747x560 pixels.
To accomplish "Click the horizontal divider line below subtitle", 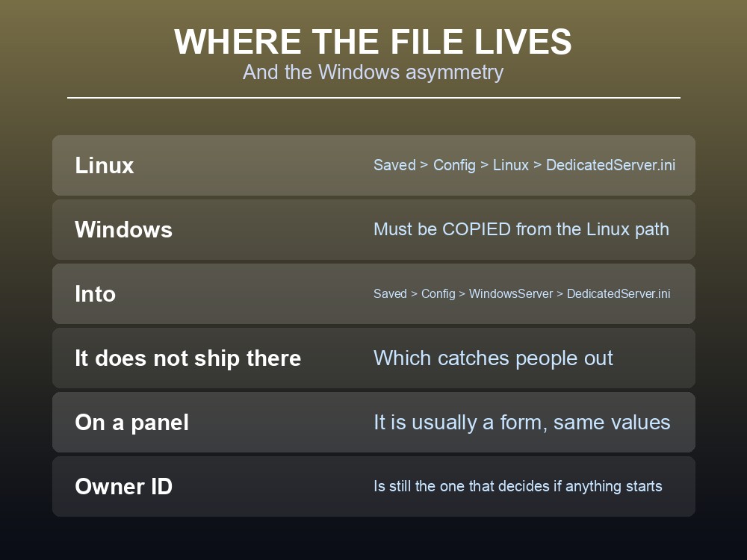I will pos(373,98).
